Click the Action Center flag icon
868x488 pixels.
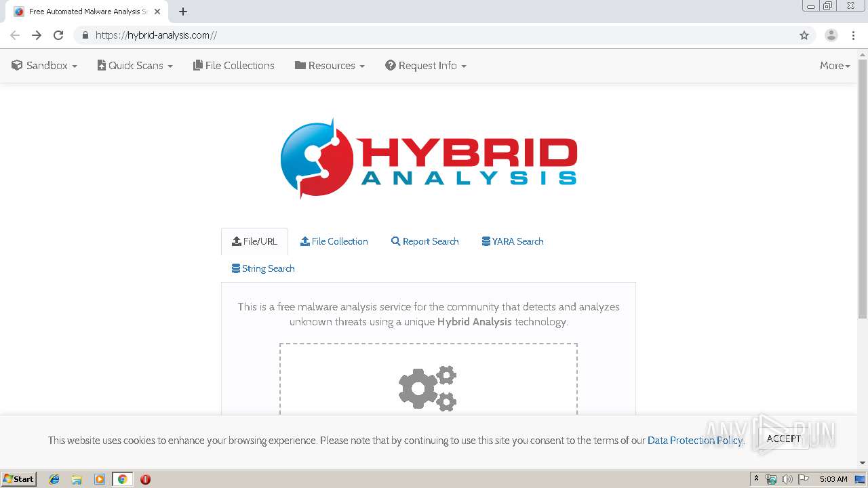tap(804, 479)
